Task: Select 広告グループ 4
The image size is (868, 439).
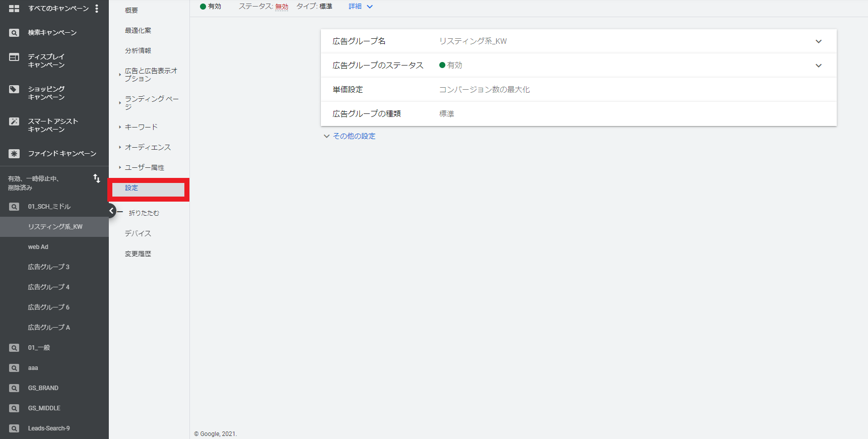Action: coord(49,287)
